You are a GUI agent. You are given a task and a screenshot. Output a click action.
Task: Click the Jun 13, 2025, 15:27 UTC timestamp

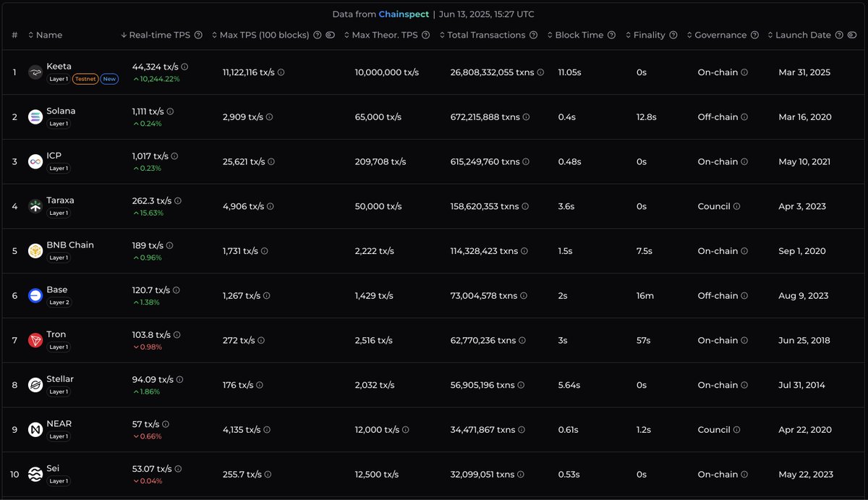point(488,14)
